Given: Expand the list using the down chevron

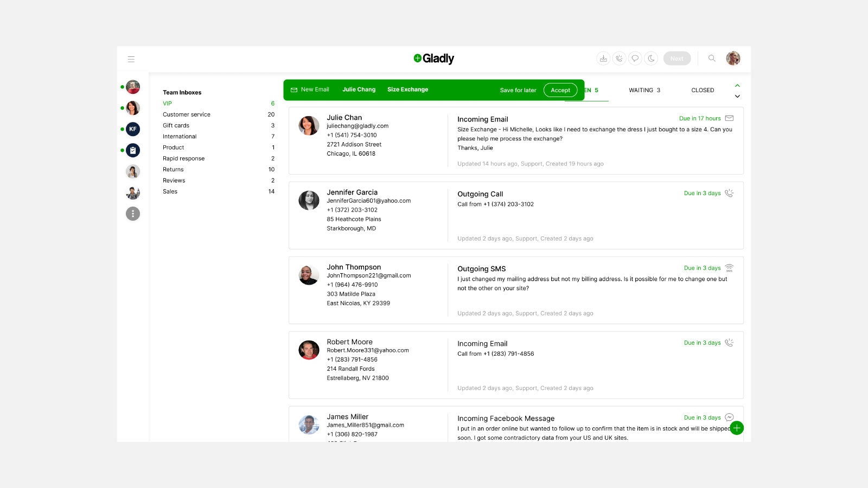Looking at the screenshot, I should tap(737, 96).
